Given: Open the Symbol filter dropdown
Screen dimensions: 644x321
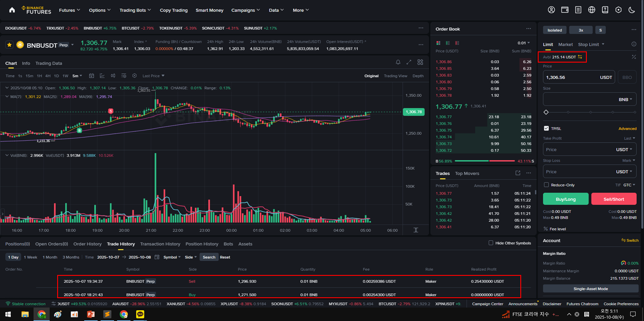Looking at the screenshot, I should pos(172,257).
